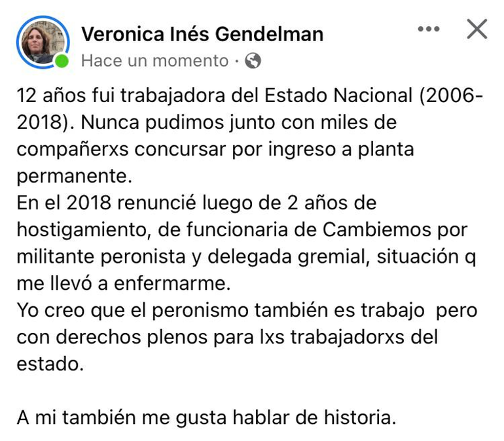Click the line starting "12 años fui trabajadora"

pos(249,96)
